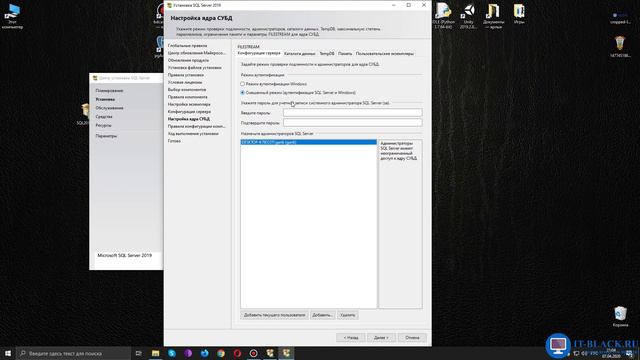640x360 pixels.
Task: Launch Opera browser from the taskbar
Action: (x=237, y=353)
